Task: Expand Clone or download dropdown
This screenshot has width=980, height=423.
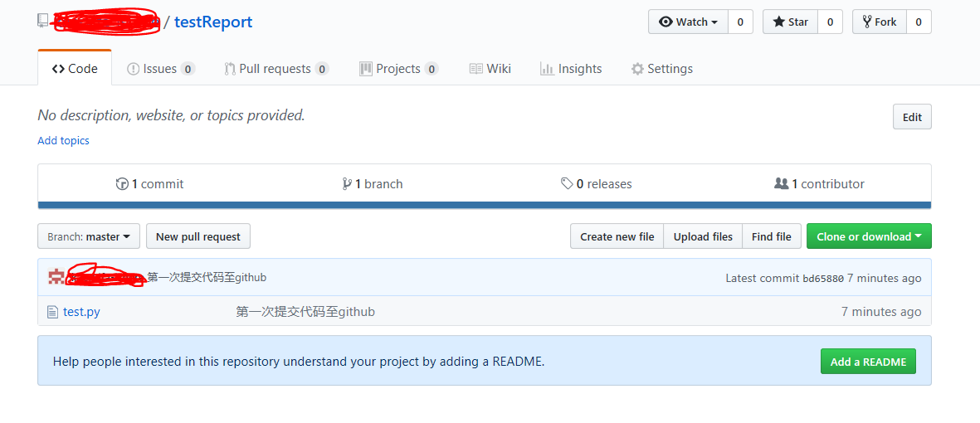Action: pos(869,236)
